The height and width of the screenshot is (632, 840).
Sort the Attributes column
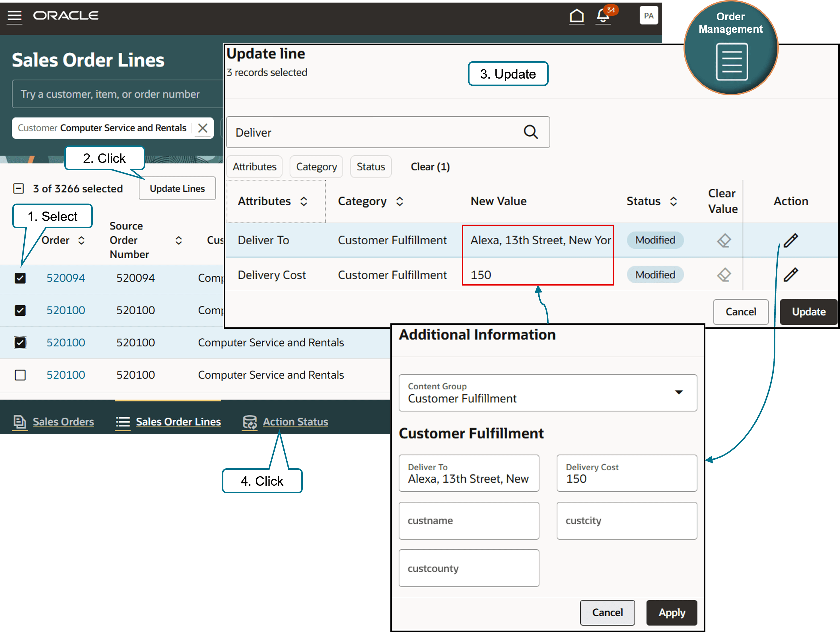click(x=303, y=201)
